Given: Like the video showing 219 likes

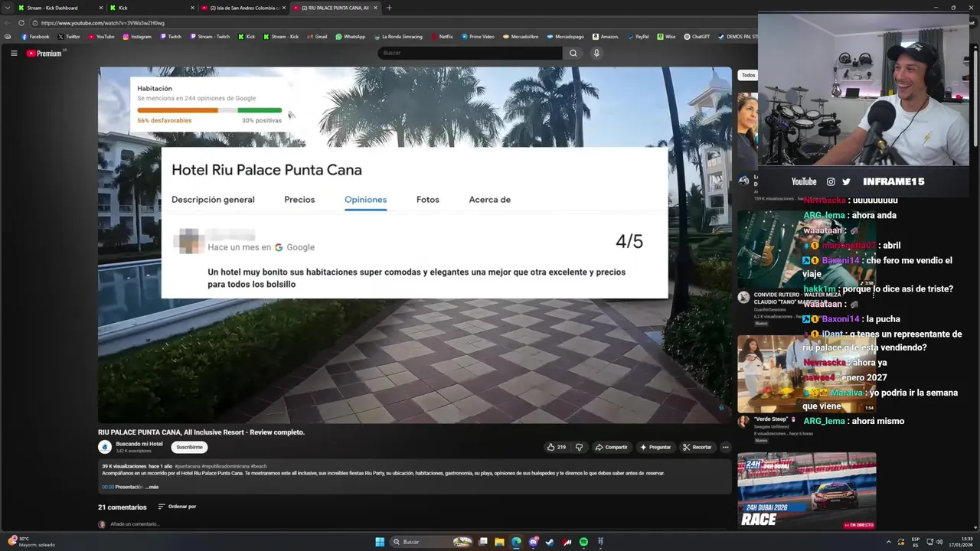Looking at the screenshot, I should coord(557,447).
